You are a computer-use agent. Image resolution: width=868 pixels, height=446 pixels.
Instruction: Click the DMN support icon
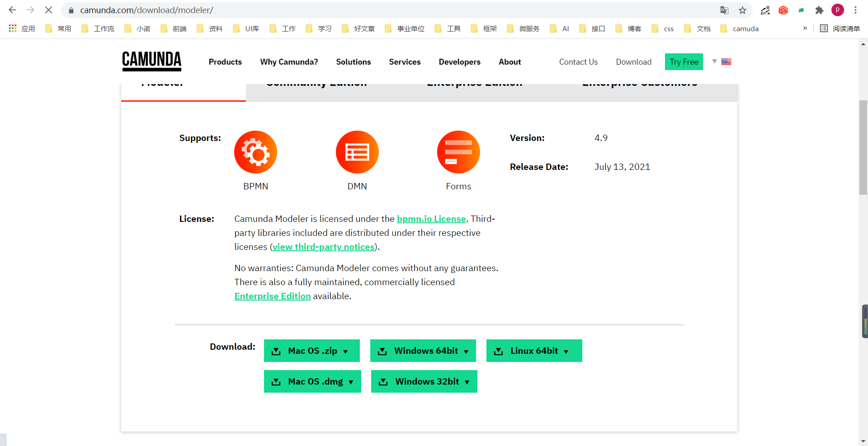357,152
